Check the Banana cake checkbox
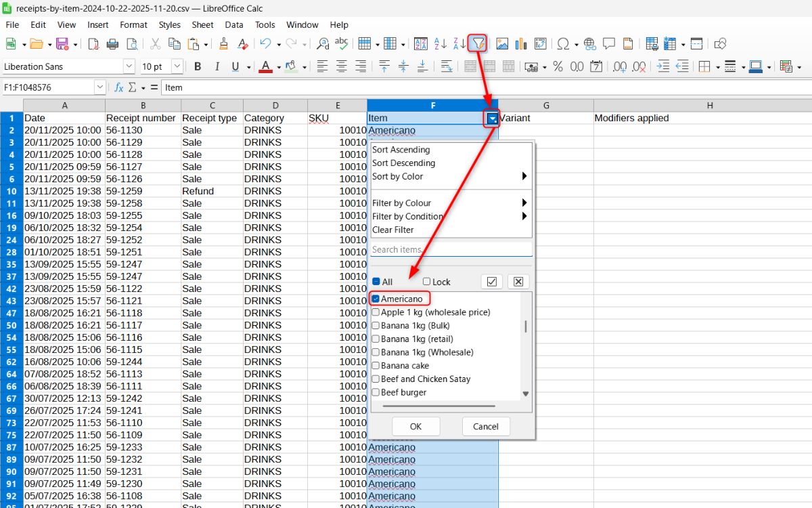This screenshot has height=508, width=812. (376, 366)
